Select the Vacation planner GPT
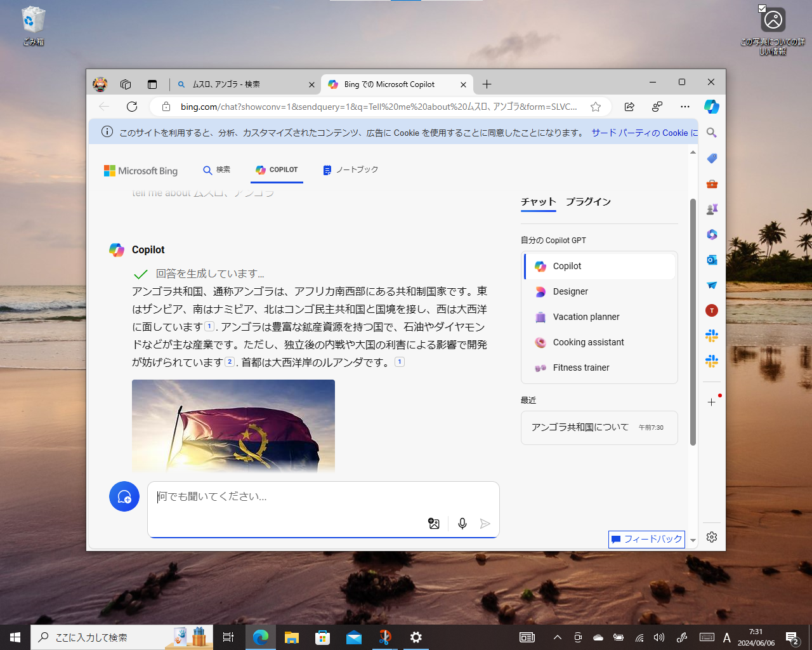The height and width of the screenshot is (650, 812). 585,317
